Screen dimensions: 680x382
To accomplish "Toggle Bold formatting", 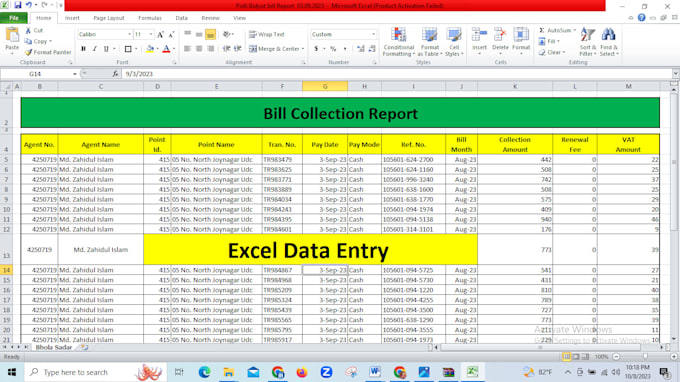I will coord(83,49).
